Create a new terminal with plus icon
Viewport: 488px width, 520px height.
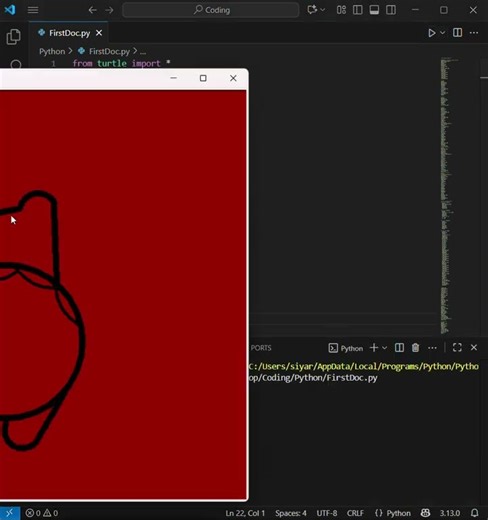(374, 348)
